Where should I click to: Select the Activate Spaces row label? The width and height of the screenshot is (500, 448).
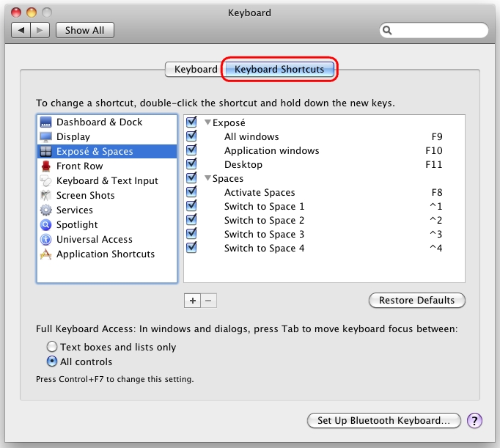click(x=260, y=193)
